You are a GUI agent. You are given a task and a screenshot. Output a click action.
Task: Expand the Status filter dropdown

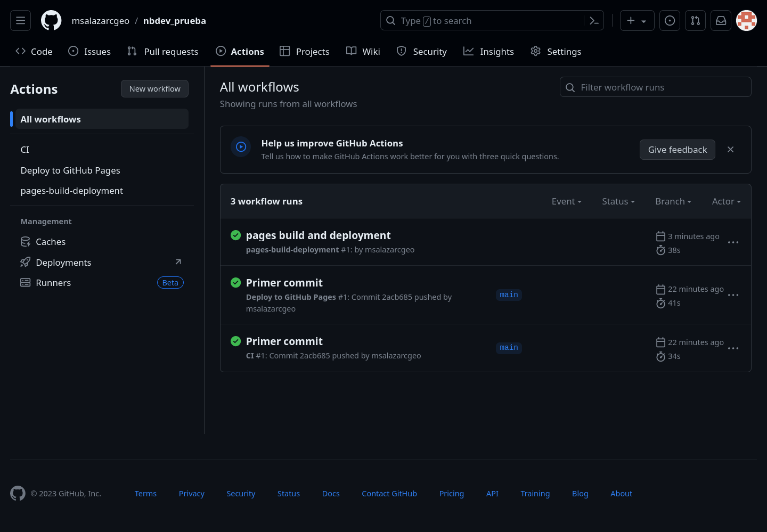(618, 201)
